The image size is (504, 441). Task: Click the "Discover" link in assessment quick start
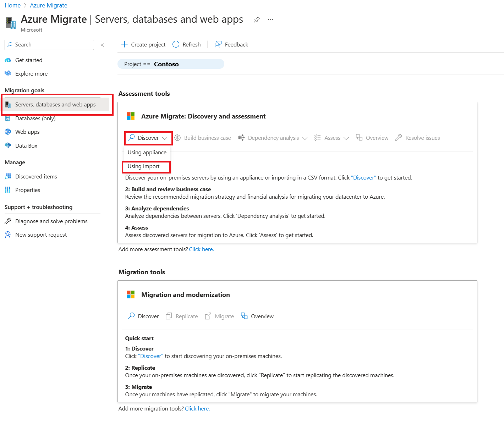(363, 177)
